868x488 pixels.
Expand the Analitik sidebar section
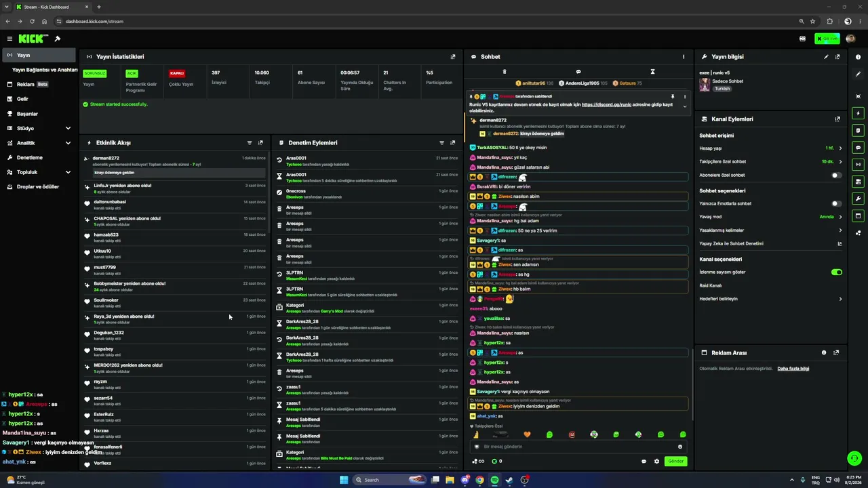[68, 143]
